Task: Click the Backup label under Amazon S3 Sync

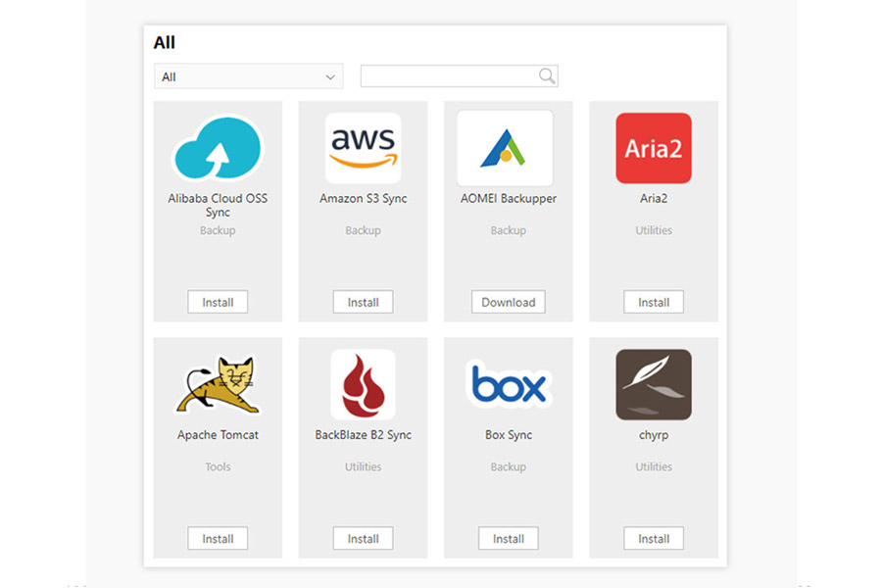Action: pos(363,230)
